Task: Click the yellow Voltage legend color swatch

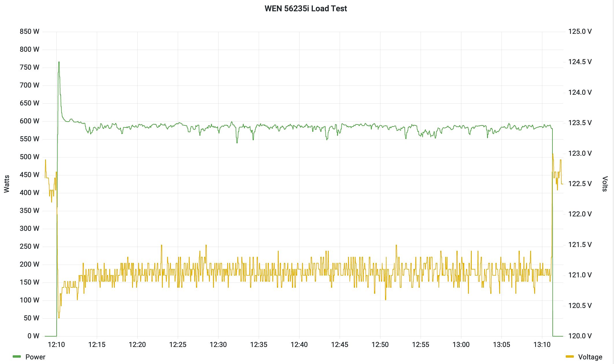Action: click(569, 357)
